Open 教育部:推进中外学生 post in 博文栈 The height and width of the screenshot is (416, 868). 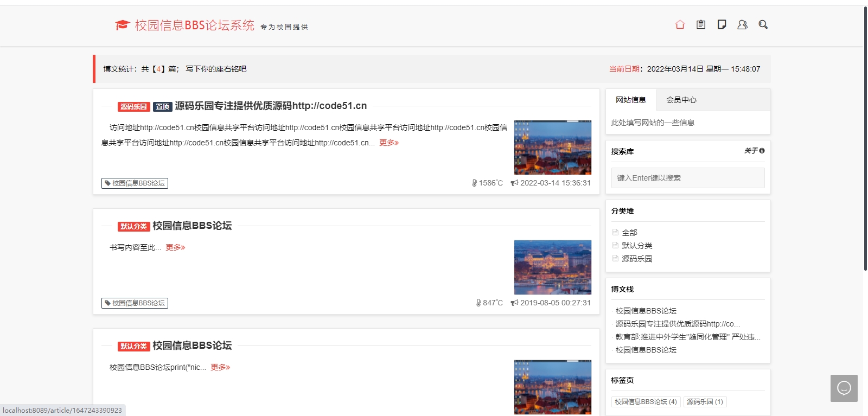coord(688,337)
